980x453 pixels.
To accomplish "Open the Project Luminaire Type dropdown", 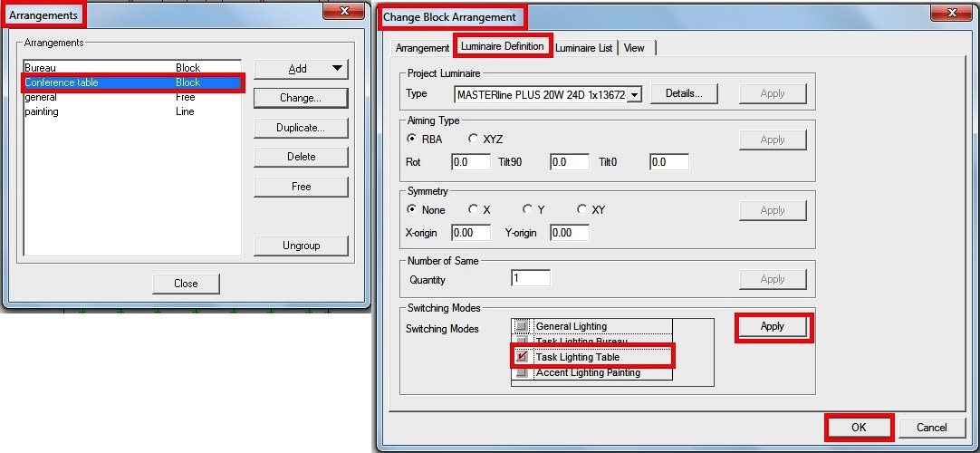I will 634,94.
